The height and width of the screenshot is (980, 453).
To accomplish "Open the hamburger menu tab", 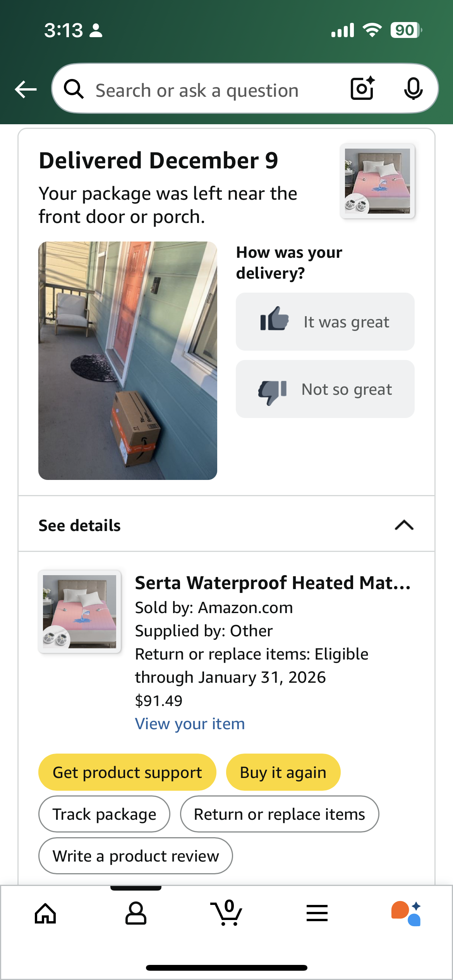I will pyautogui.click(x=317, y=913).
